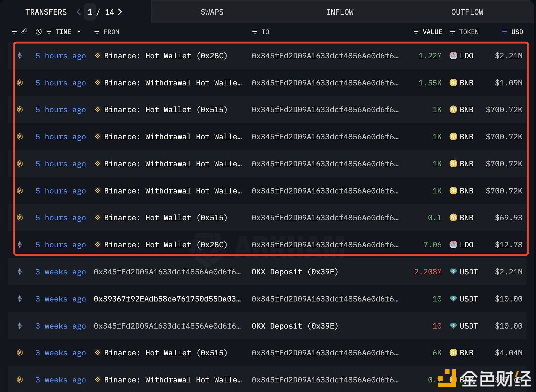Open Binance: Hot Wallet (0x28C) on 1.22M LDO row
Image resolution: width=536 pixels, height=392 pixels.
click(x=166, y=56)
